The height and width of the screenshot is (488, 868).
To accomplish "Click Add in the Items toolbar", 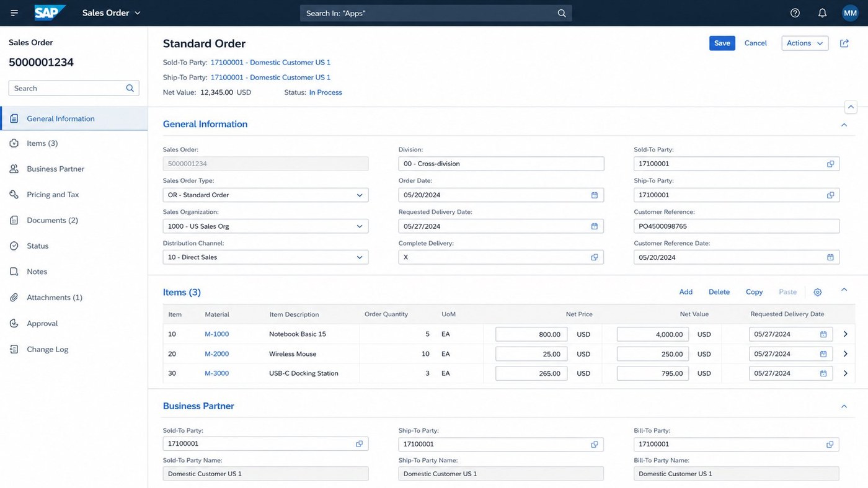I will click(x=686, y=292).
